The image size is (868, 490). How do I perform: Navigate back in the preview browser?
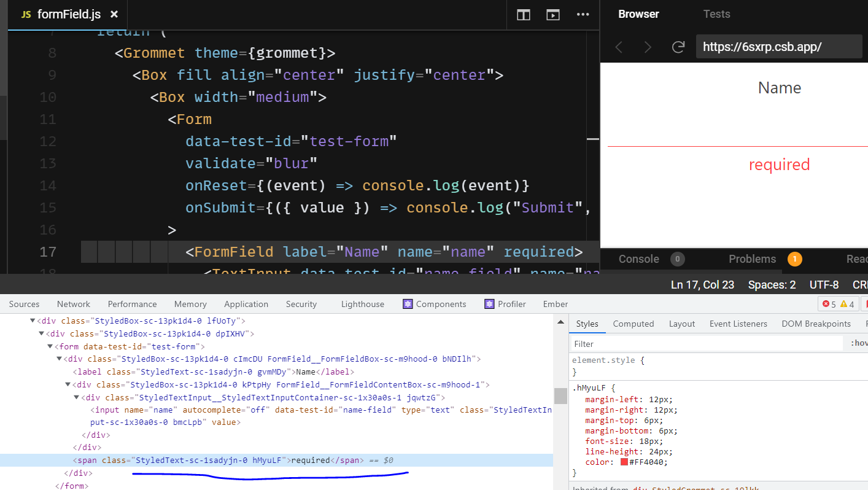(x=619, y=47)
